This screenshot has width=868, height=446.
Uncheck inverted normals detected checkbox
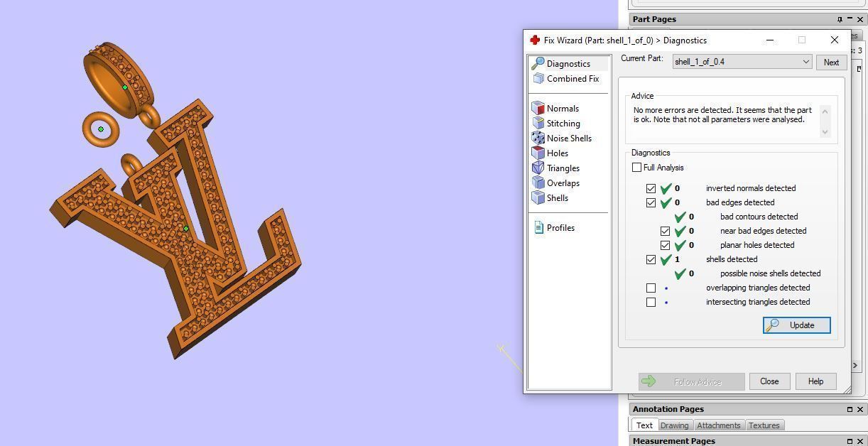point(651,189)
